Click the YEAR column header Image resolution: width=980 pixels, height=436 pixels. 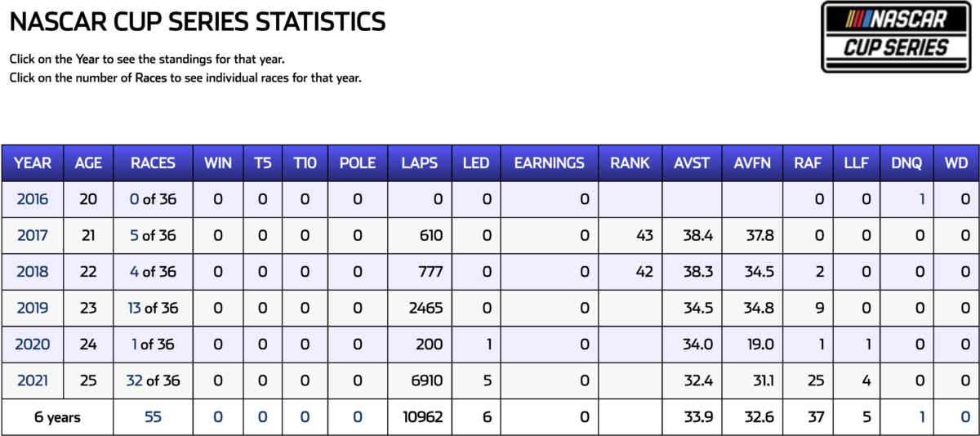pyautogui.click(x=33, y=162)
